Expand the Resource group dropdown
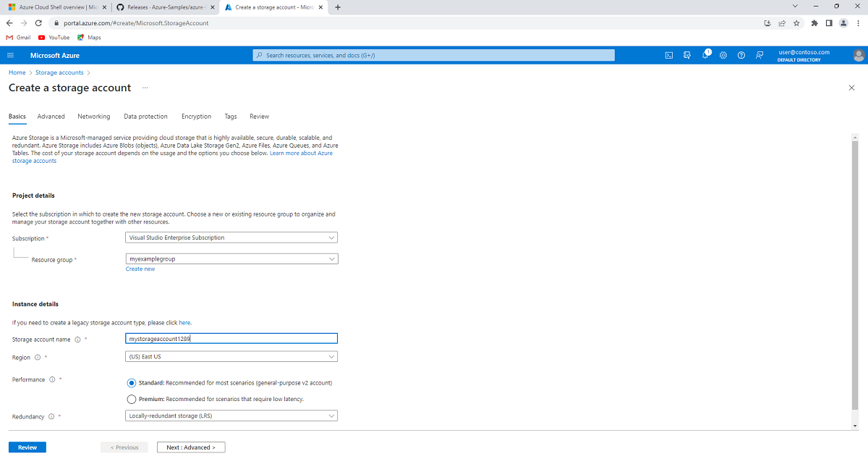The height and width of the screenshot is (459, 868). pyautogui.click(x=231, y=258)
